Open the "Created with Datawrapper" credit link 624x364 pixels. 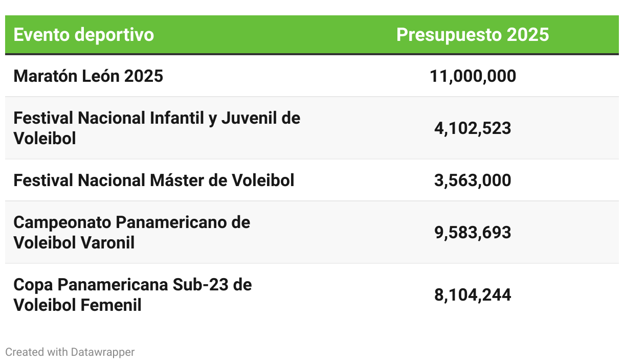point(70,352)
